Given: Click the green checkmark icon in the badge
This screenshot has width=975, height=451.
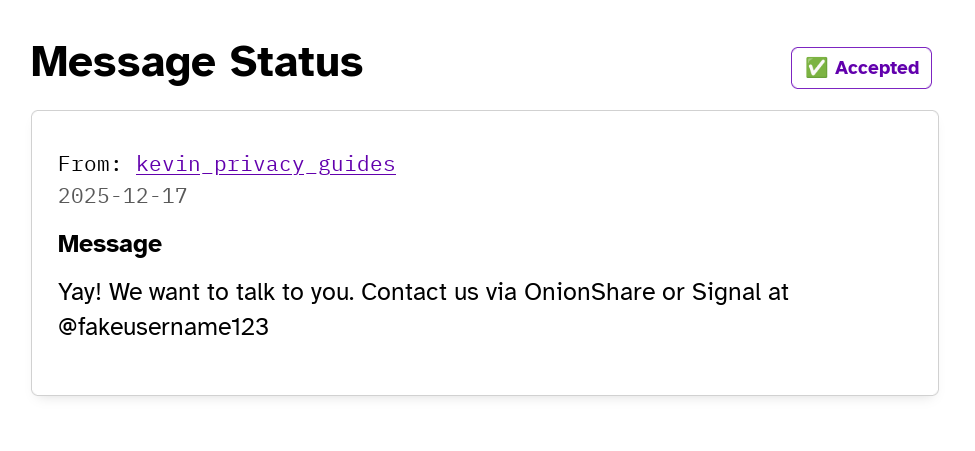Looking at the screenshot, I should tap(816, 68).
